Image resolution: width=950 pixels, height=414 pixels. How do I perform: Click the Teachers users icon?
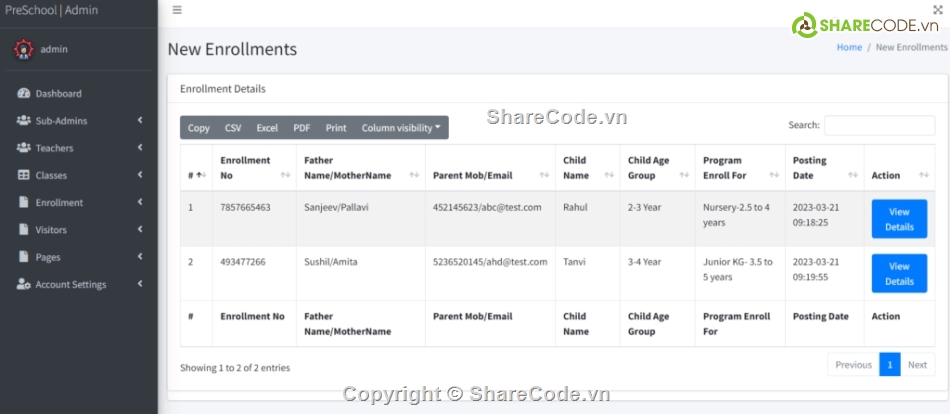(24, 148)
